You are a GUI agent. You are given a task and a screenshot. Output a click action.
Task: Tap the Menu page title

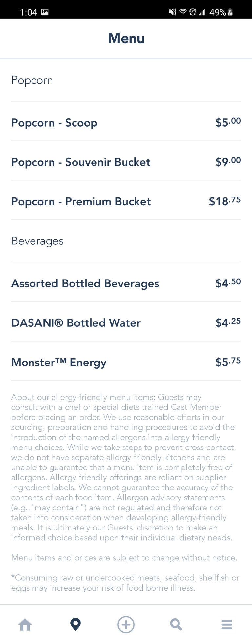(126, 38)
